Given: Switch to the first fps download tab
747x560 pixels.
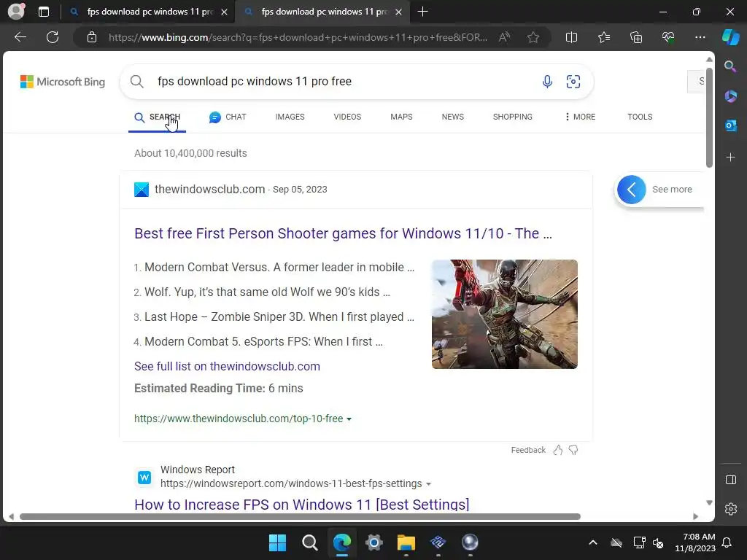Looking at the screenshot, I should tap(148, 12).
